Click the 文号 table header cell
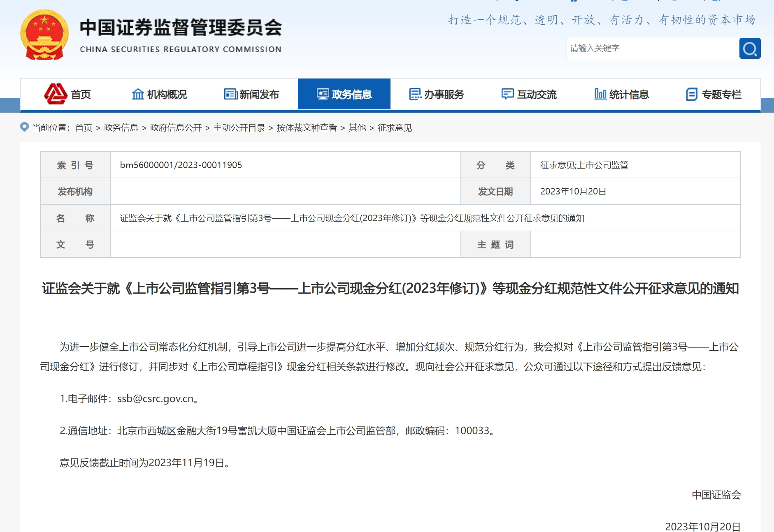The width and height of the screenshot is (774, 532). [75, 245]
